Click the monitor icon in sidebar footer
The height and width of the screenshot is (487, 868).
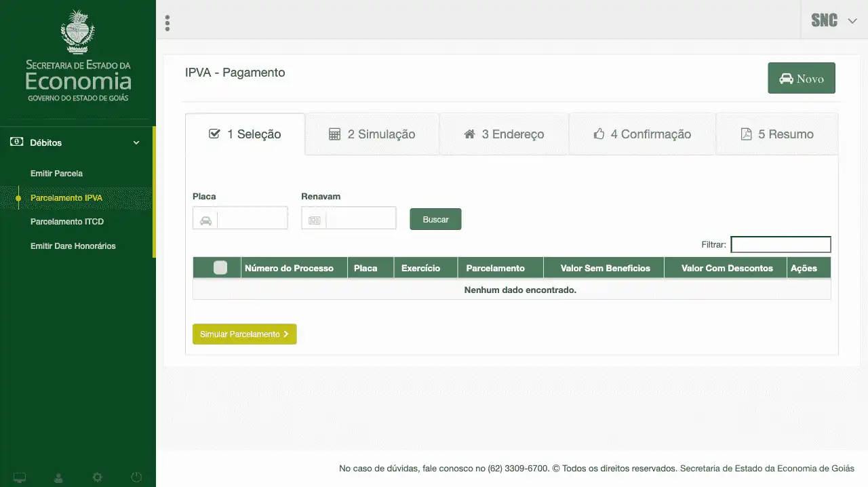20,478
